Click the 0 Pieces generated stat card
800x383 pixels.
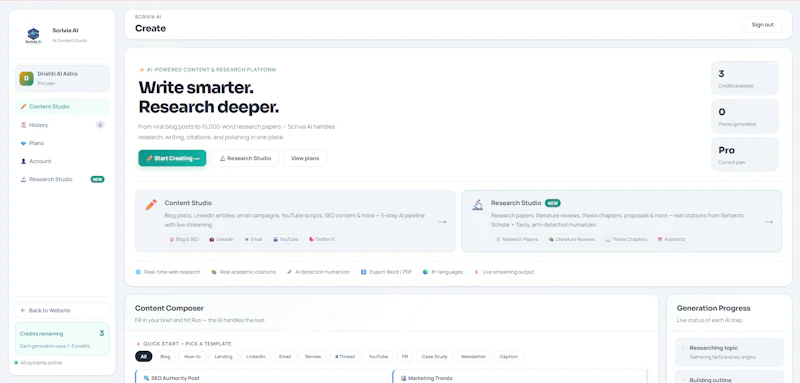tap(745, 116)
